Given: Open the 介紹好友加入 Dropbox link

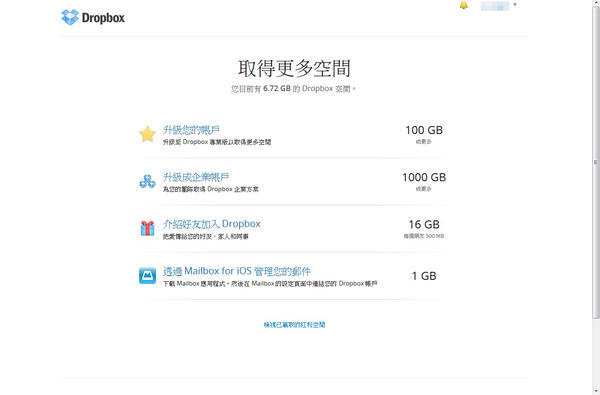Looking at the screenshot, I should [212, 224].
